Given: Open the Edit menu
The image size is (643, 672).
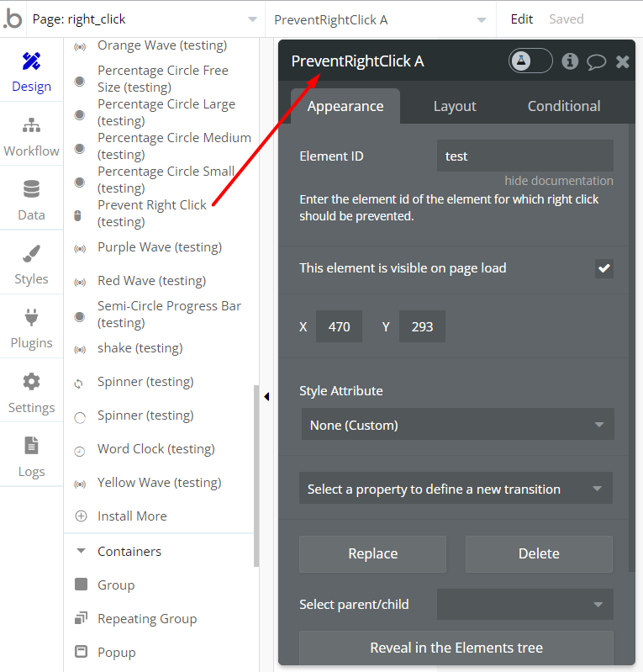Looking at the screenshot, I should pyautogui.click(x=522, y=19).
